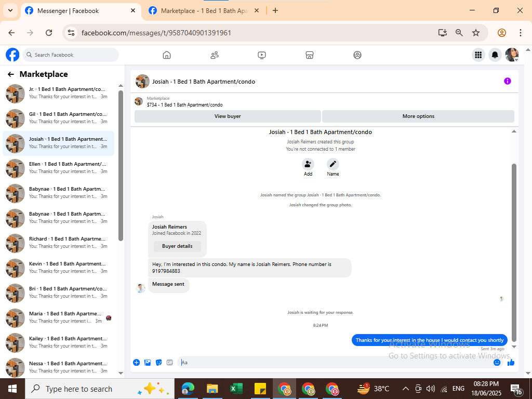Click Josiah's conversation header avatar
532x399 pixels.
click(x=142, y=82)
